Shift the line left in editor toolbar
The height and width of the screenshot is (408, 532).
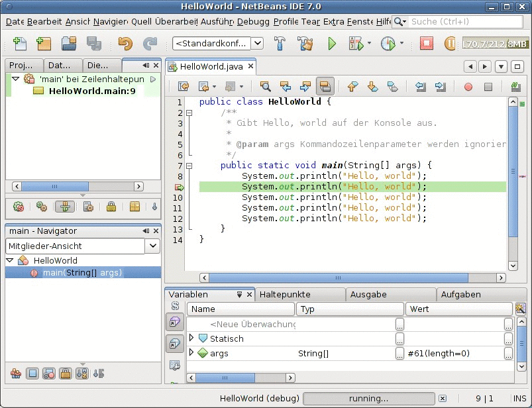[x=421, y=87]
